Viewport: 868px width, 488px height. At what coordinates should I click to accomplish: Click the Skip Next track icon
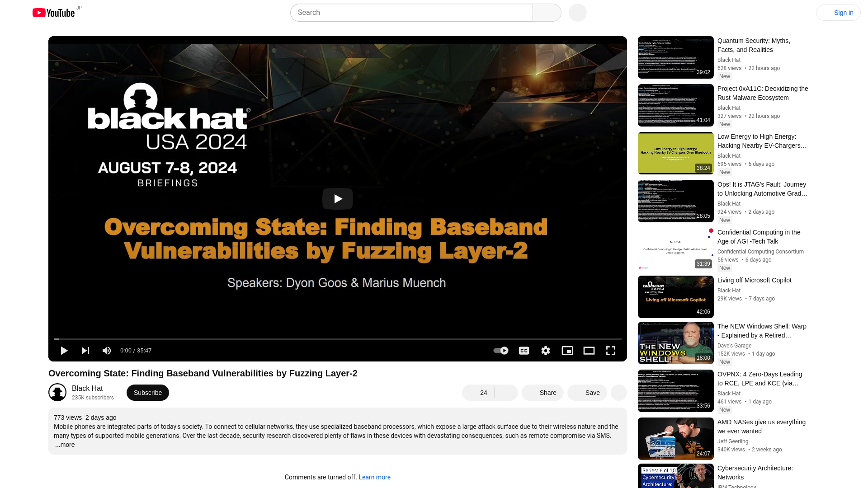coord(85,350)
